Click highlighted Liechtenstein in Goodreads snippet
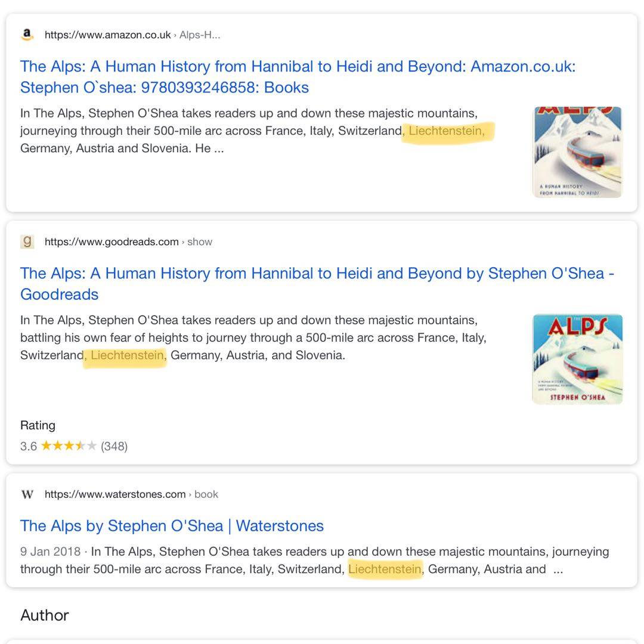644x644 pixels. click(x=126, y=355)
